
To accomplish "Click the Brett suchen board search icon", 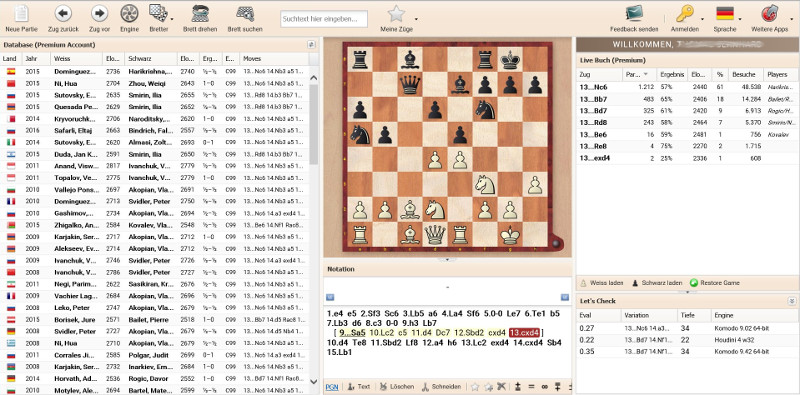I will point(245,13).
